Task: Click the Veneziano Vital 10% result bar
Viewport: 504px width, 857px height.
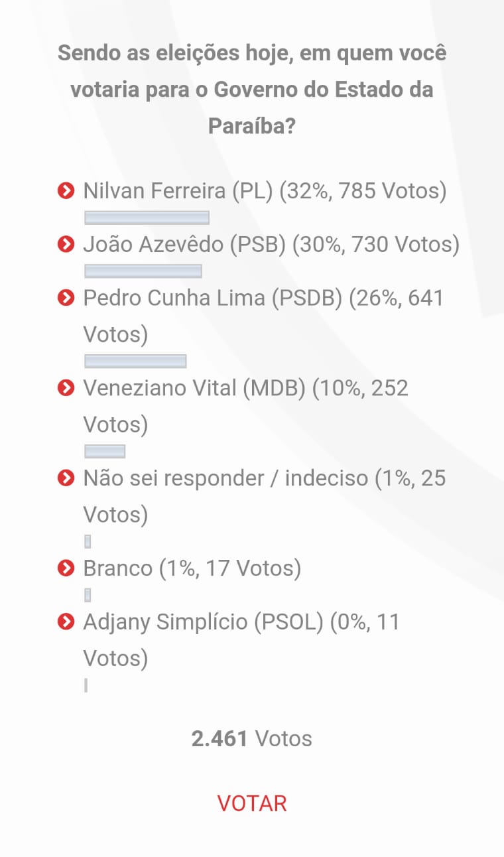Action: [105, 451]
